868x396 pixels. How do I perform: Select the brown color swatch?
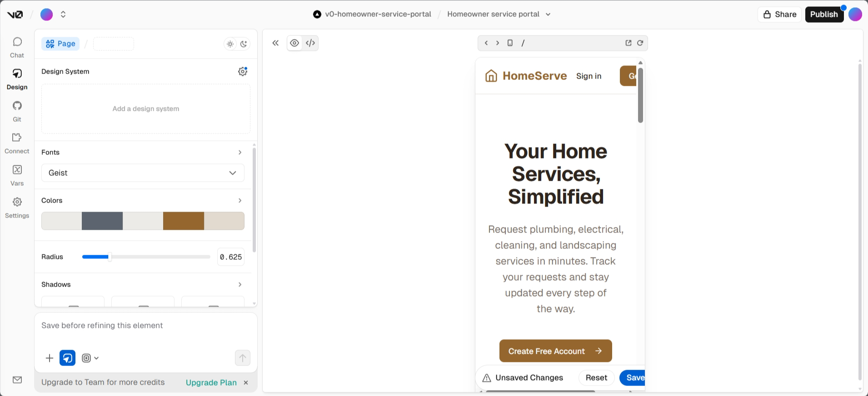(184, 221)
